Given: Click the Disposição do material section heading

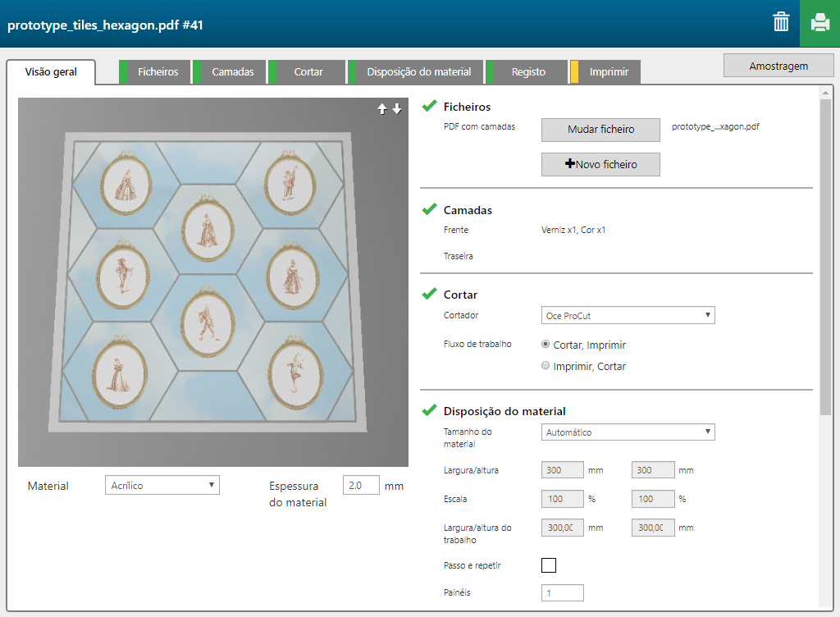Looking at the screenshot, I should pos(504,411).
